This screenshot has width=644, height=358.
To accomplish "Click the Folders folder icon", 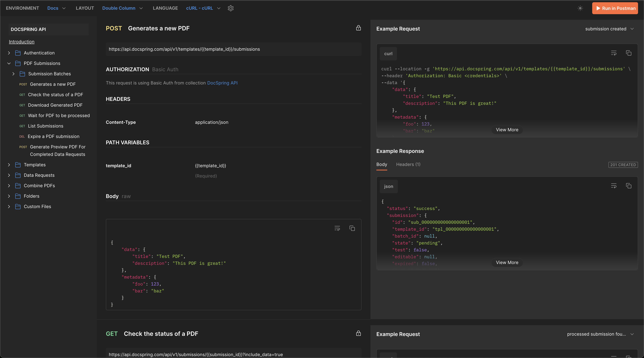I will tap(18, 196).
